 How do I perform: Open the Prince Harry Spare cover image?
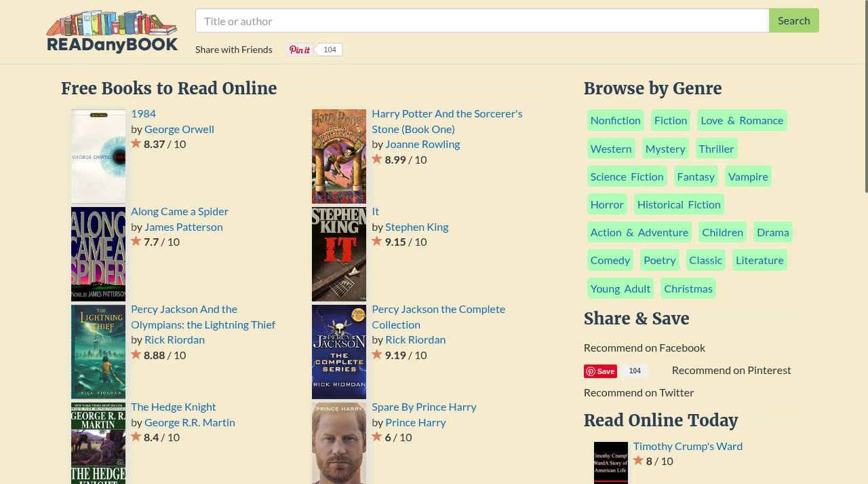click(x=339, y=443)
